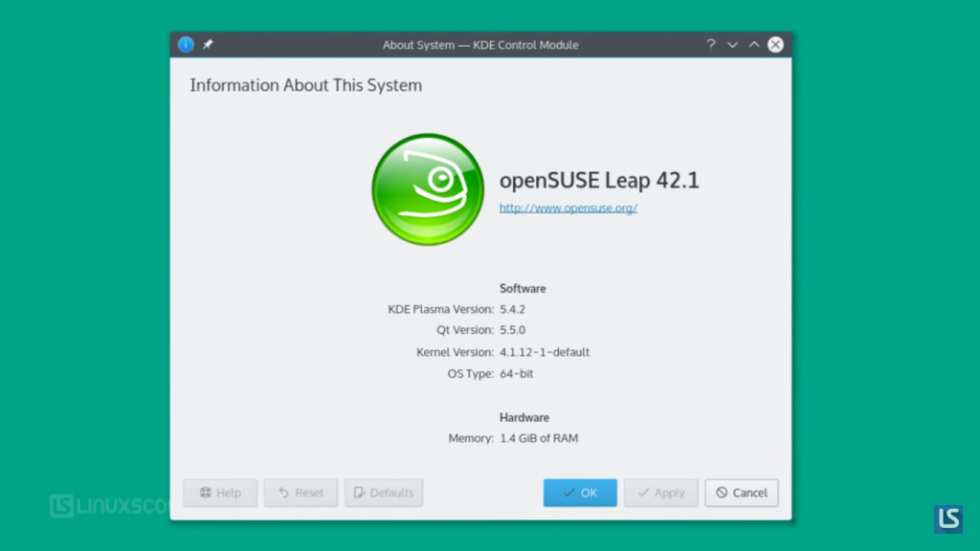Screen dimensions: 980x551
Task: Click the Reset button
Action: (301, 493)
